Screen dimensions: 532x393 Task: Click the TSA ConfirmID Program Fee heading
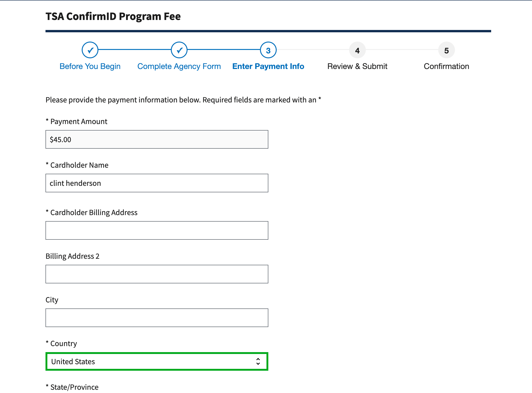(x=113, y=16)
